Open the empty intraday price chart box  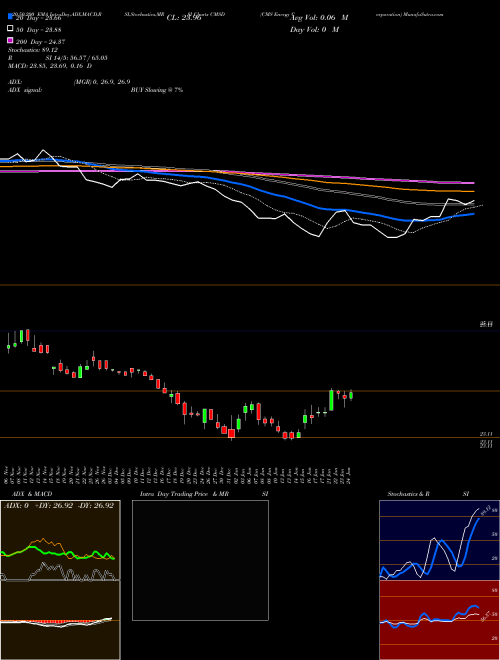click(200, 560)
